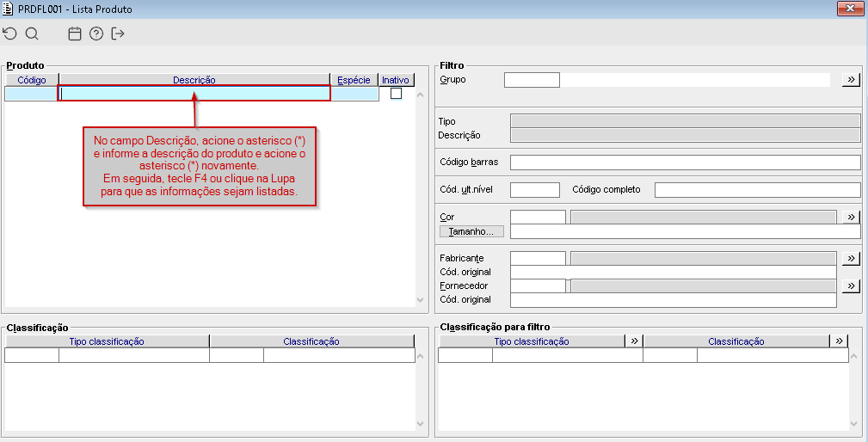
Task: Focus the Descrição field in product row
Action: [x=194, y=94]
